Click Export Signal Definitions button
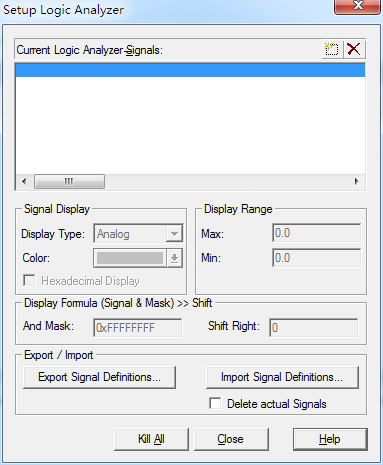 point(99,377)
